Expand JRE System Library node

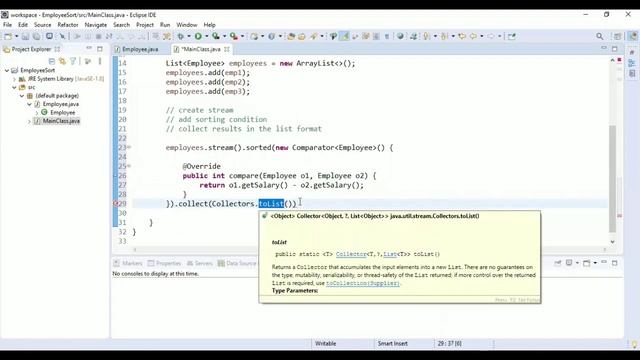point(14,79)
